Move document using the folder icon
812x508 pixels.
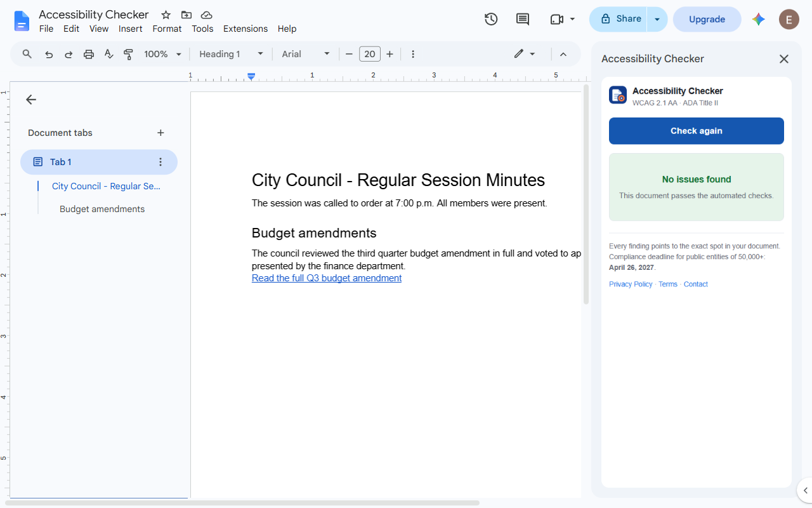click(186, 15)
